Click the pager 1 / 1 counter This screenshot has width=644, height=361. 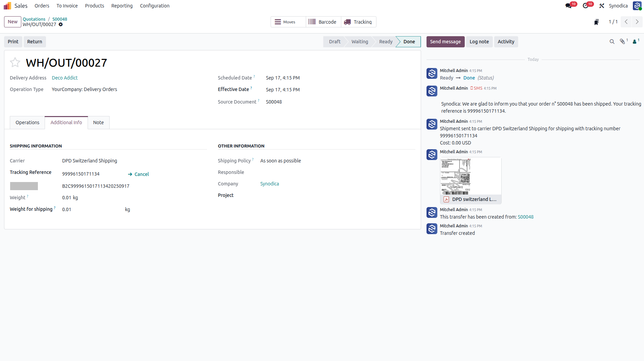613,22
